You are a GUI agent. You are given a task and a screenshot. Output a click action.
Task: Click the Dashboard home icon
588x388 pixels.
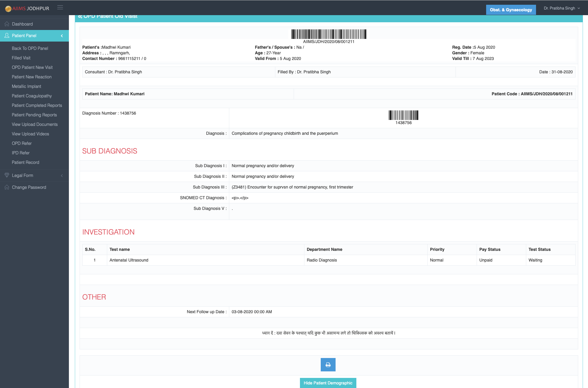pos(7,24)
